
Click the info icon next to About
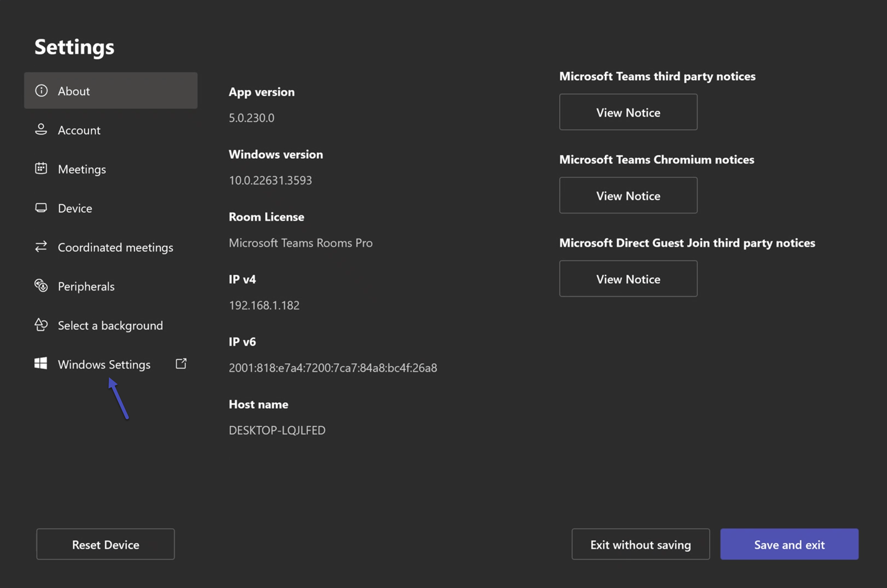[x=41, y=90]
